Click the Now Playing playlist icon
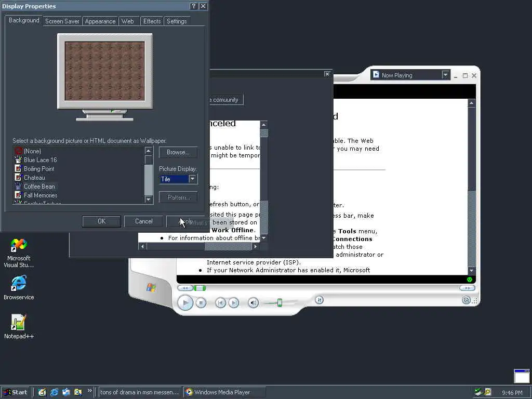 pos(376,74)
